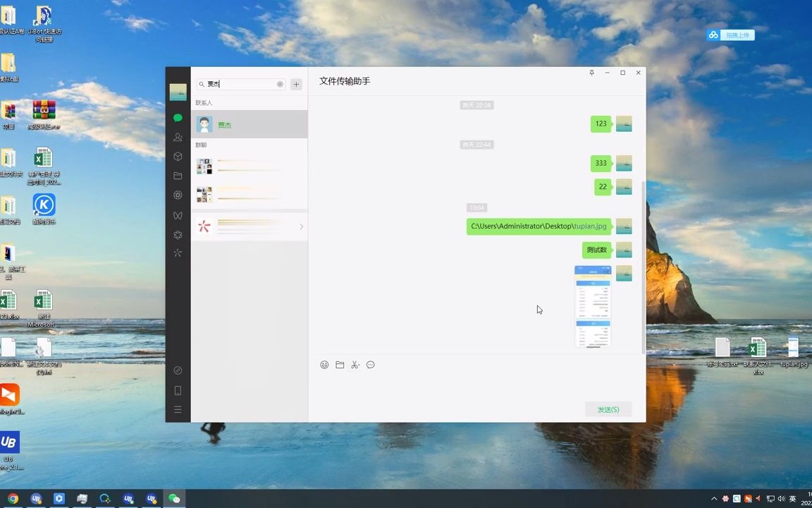Open the hamburger menu at sidebar bottom
Viewport: 812px width, 508px height.
point(178,409)
